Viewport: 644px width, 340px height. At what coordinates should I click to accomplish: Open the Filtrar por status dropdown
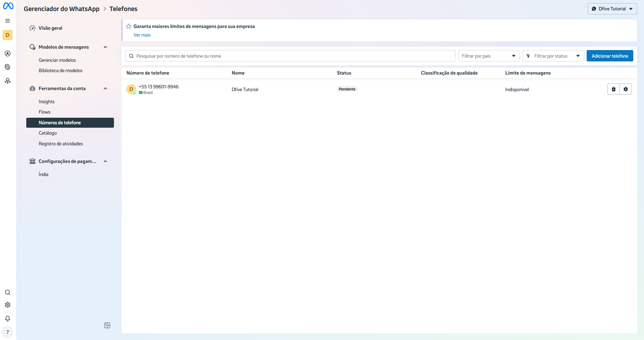[553, 56]
